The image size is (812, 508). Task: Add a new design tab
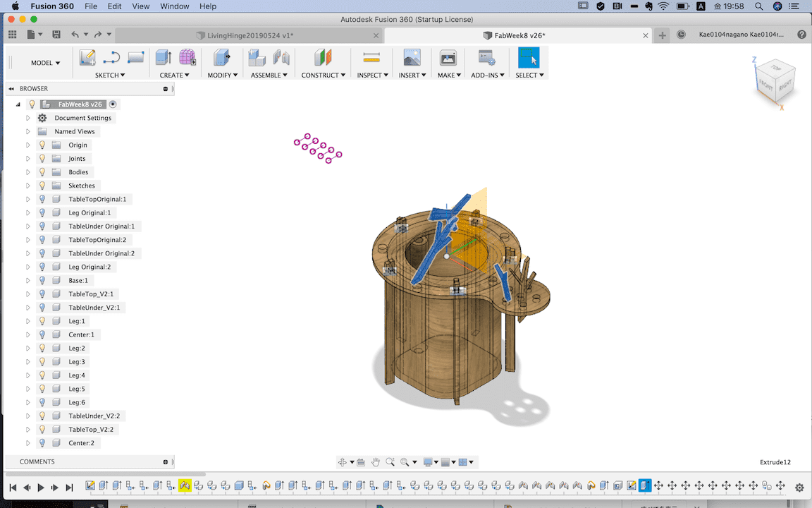(x=662, y=35)
